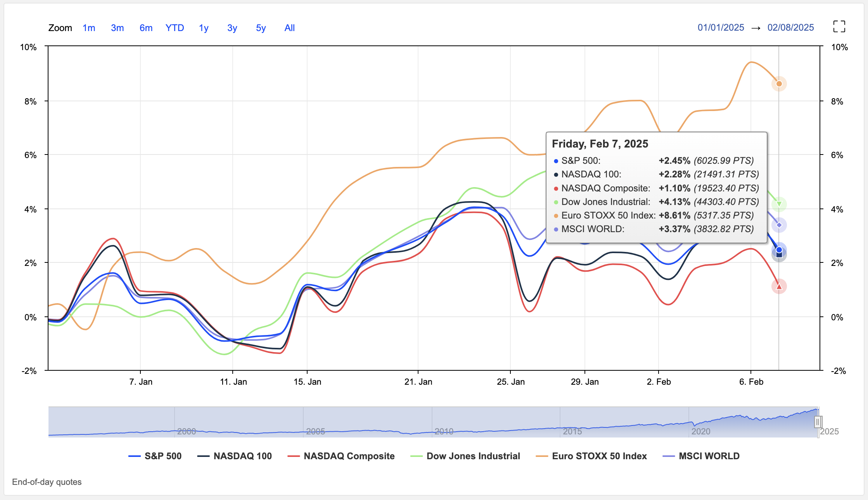The height and width of the screenshot is (500, 868).
Task: Select the 3m zoom range
Action: point(117,28)
